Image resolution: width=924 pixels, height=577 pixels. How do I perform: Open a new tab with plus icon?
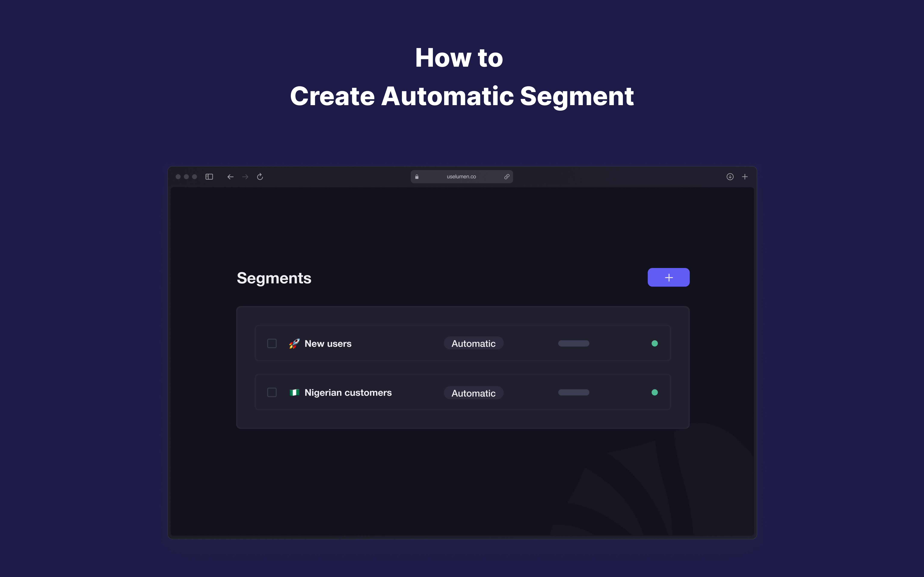(745, 177)
